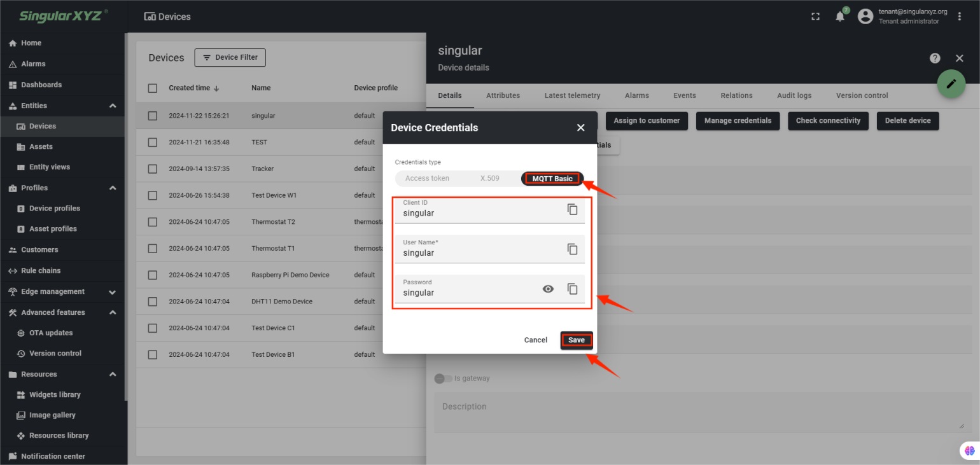The width and height of the screenshot is (980, 465).
Task: Collapse the Advanced features section
Action: tap(113, 312)
